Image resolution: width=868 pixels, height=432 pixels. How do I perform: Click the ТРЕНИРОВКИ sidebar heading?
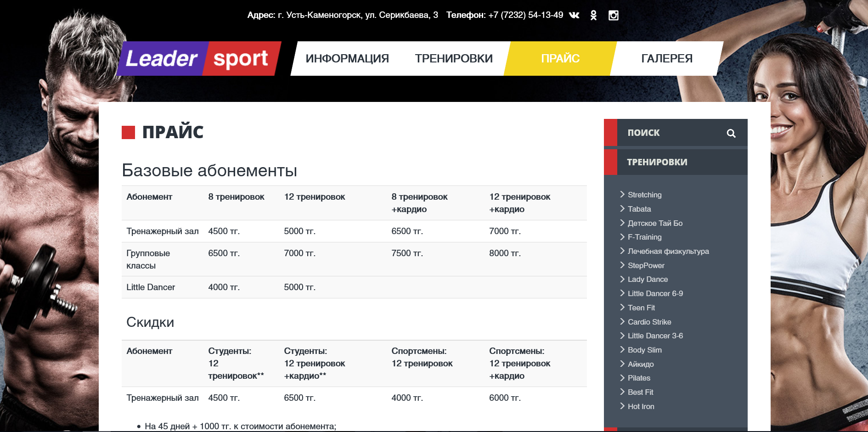click(657, 162)
